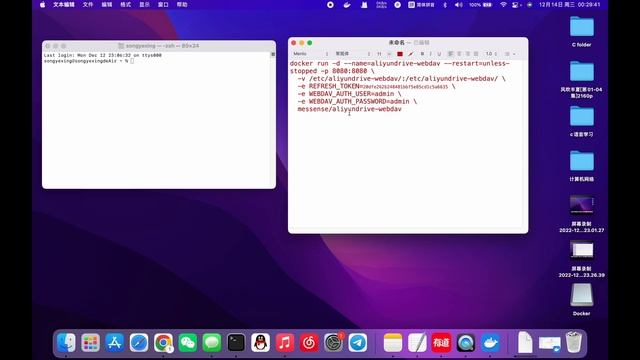Open the line spacing 1.0 dropdown
Screen dimensions: 640x360
pos(491,54)
